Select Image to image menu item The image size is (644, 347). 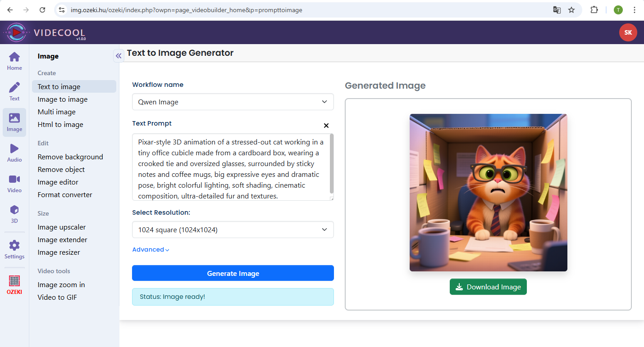click(63, 99)
